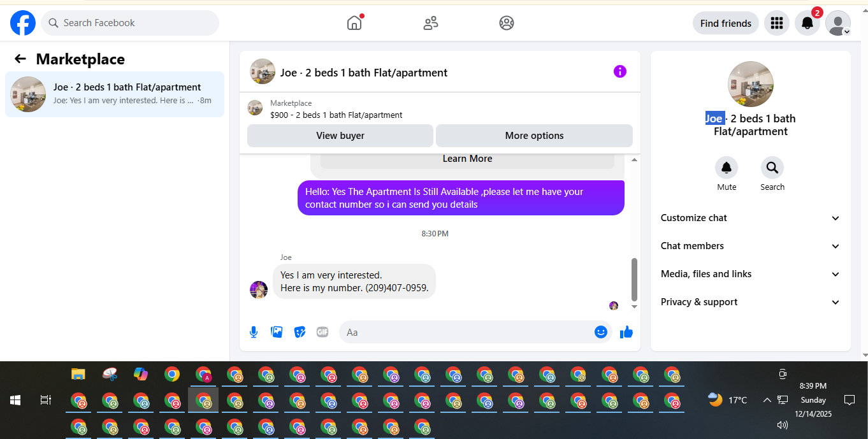The height and width of the screenshot is (439, 868).
Task: Choose a GIF to send
Action: coord(322,332)
